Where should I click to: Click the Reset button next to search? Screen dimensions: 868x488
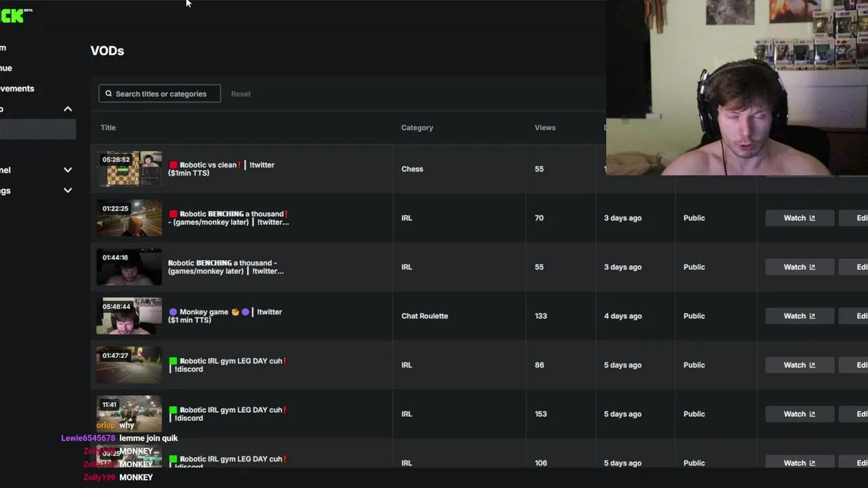pyautogui.click(x=241, y=94)
